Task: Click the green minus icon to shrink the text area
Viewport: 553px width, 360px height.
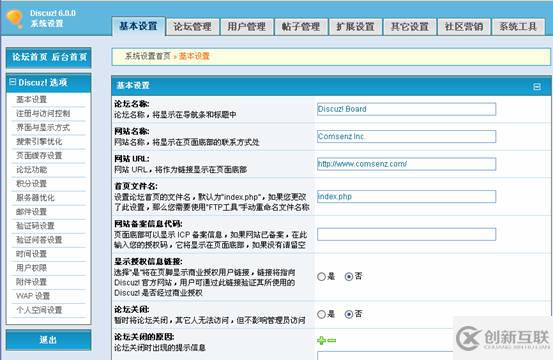Action: pos(332,340)
